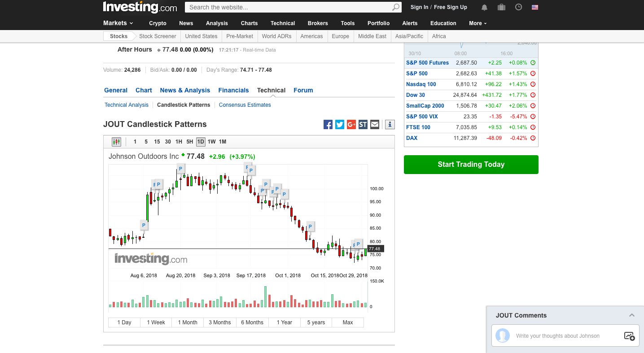Open the Brokers menu
644x353 pixels.
click(x=318, y=23)
